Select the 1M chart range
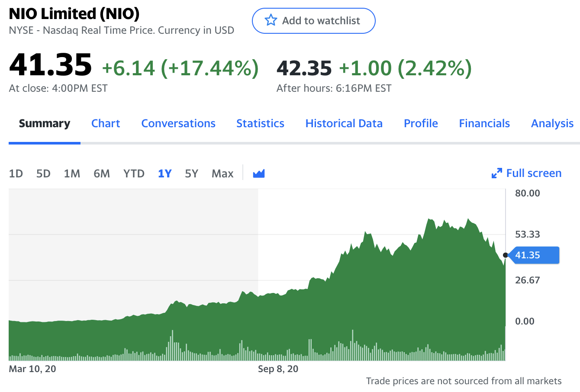Image resolution: width=580 pixels, height=392 pixels. pyautogui.click(x=72, y=174)
